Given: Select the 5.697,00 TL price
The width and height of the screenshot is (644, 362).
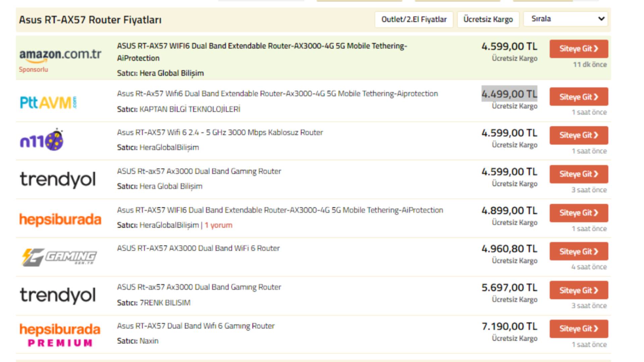Looking at the screenshot, I should coord(509,288).
